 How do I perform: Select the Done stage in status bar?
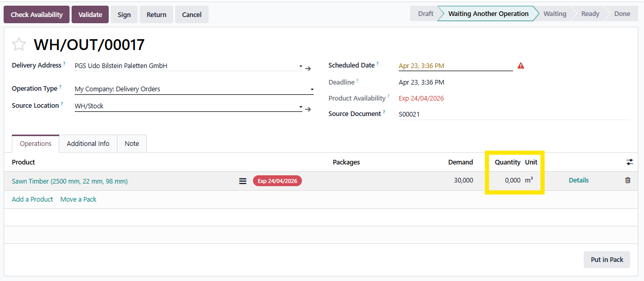622,14
